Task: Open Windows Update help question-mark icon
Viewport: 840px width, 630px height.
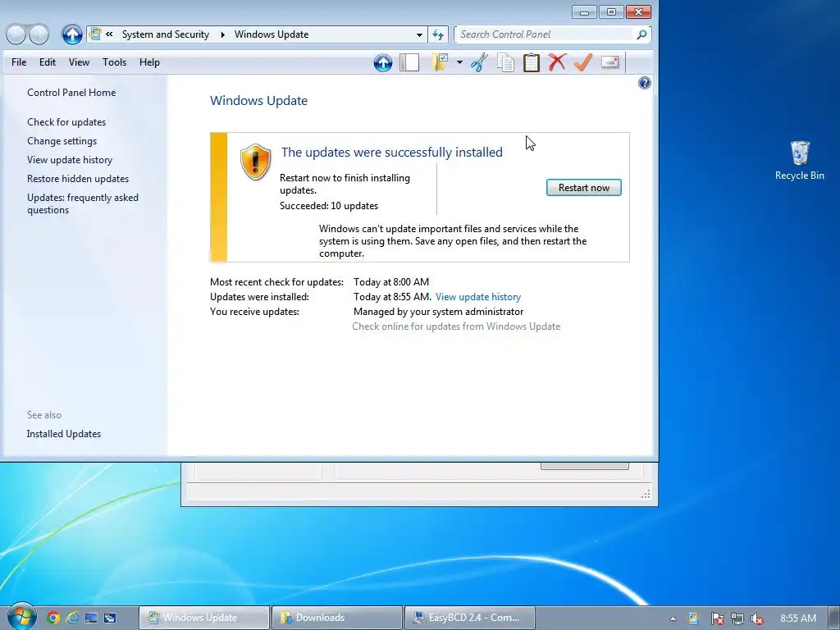Action: 645,83
